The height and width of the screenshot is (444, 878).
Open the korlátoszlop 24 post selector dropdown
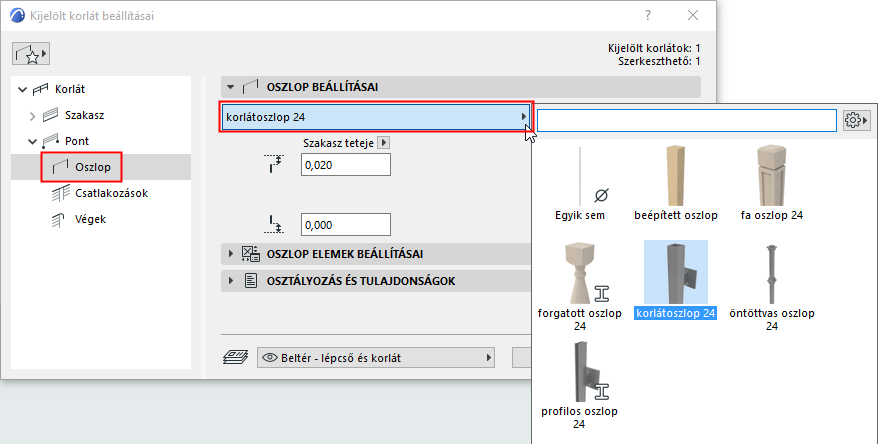(x=376, y=117)
